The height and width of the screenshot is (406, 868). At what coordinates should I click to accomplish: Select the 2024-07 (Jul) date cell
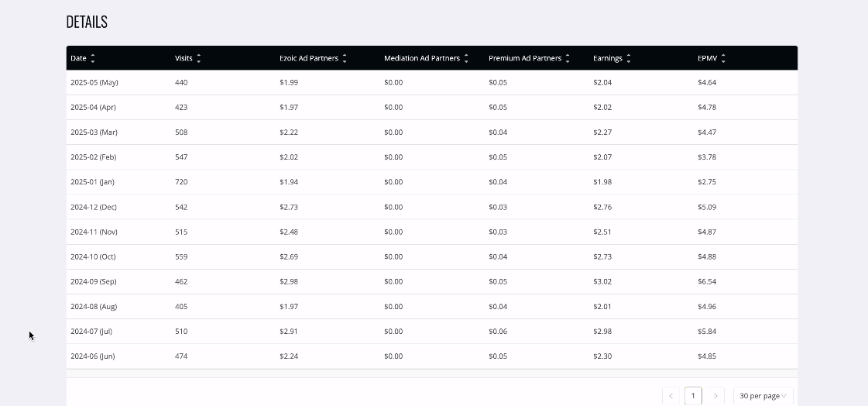pyautogui.click(x=91, y=331)
